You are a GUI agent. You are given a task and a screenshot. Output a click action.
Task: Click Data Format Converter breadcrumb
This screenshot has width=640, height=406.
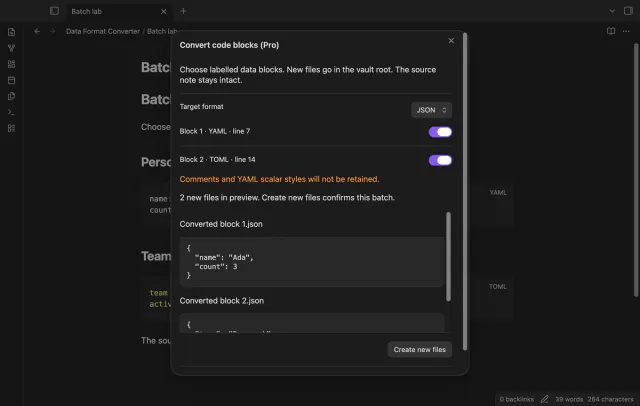[103, 31]
